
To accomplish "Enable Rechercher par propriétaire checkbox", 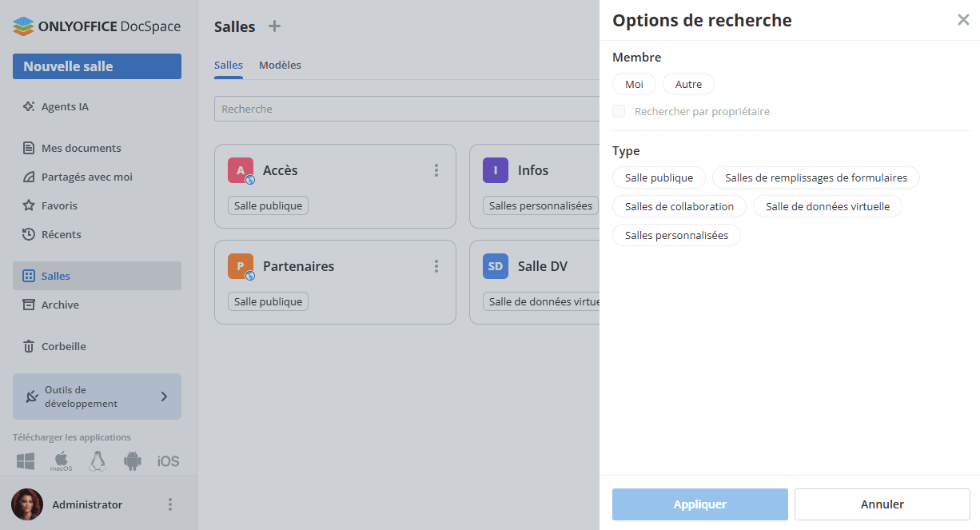I will 619,111.
